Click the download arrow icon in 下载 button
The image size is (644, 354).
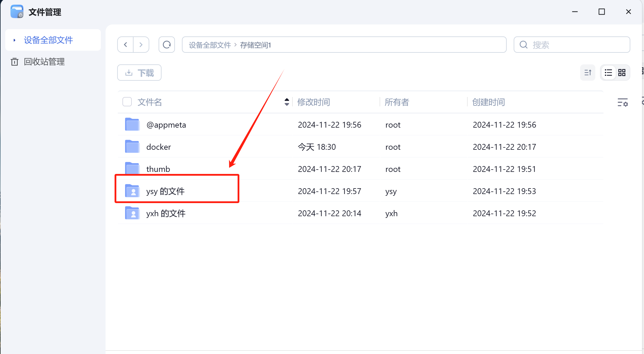(129, 73)
